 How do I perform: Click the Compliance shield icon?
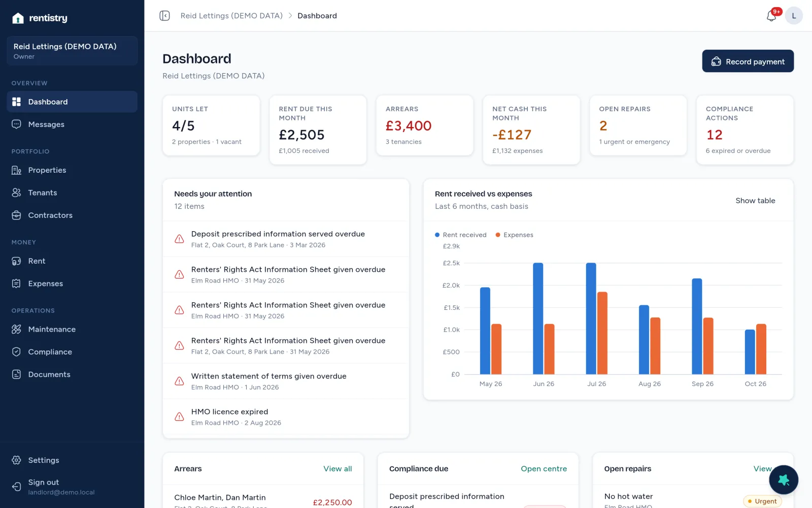(x=17, y=352)
